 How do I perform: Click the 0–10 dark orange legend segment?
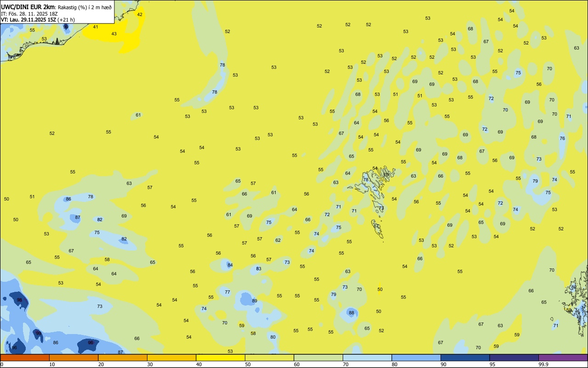pyautogui.click(x=25, y=357)
